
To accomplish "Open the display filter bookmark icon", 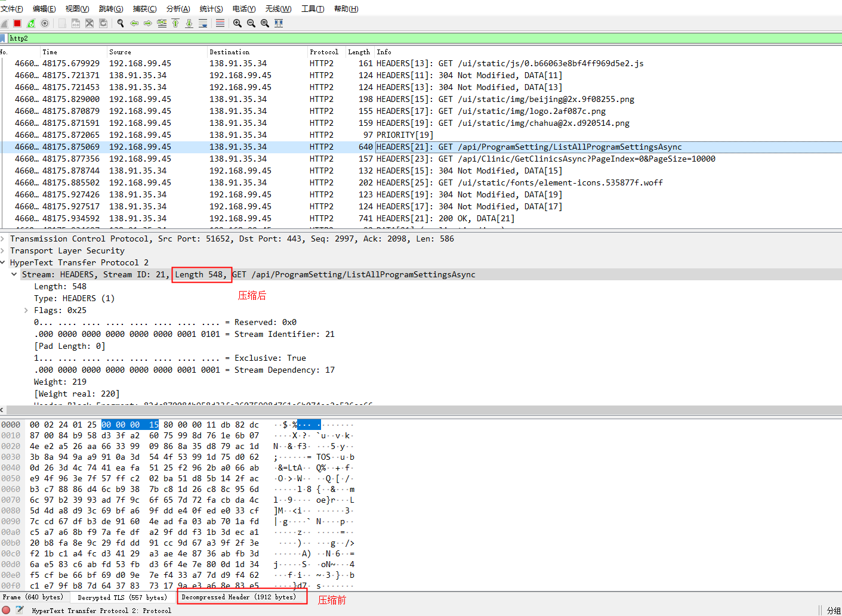I will [3, 38].
